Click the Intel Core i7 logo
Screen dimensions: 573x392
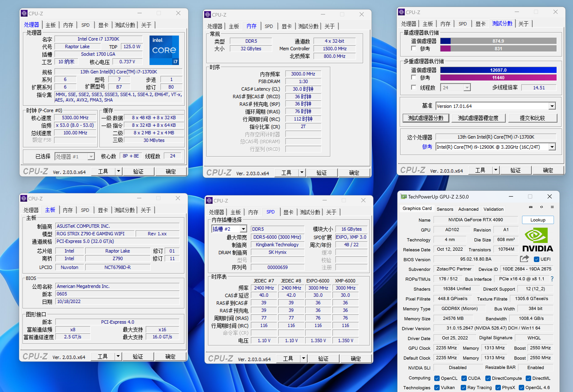coord(164,50)
